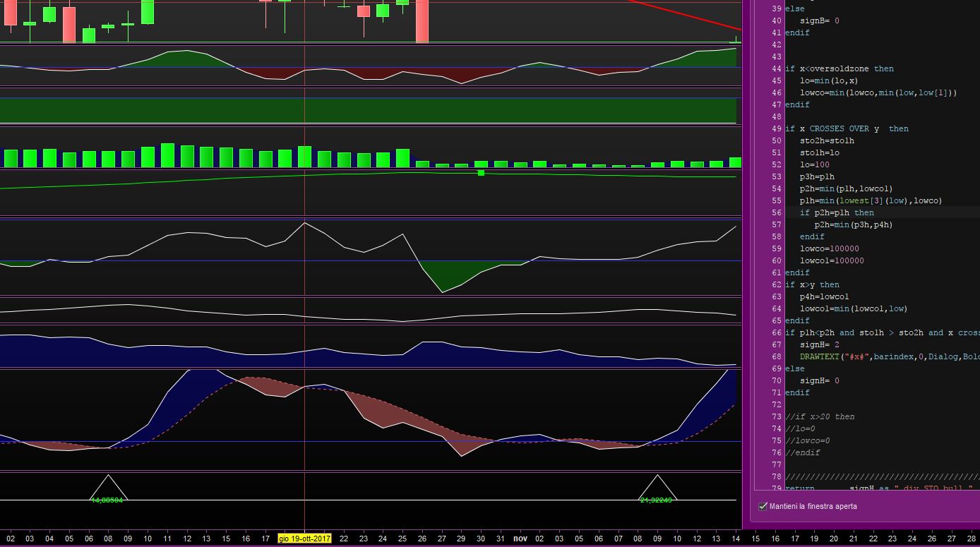Screen dimensions: 980x547
Task: Click code line 'signH= 0'
Action: pos(819,380)
